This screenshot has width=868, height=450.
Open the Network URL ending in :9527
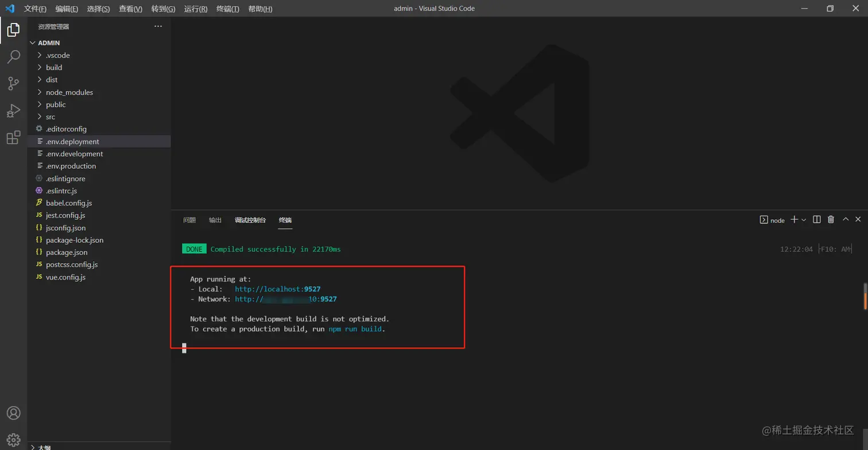(x=286, y=299)
